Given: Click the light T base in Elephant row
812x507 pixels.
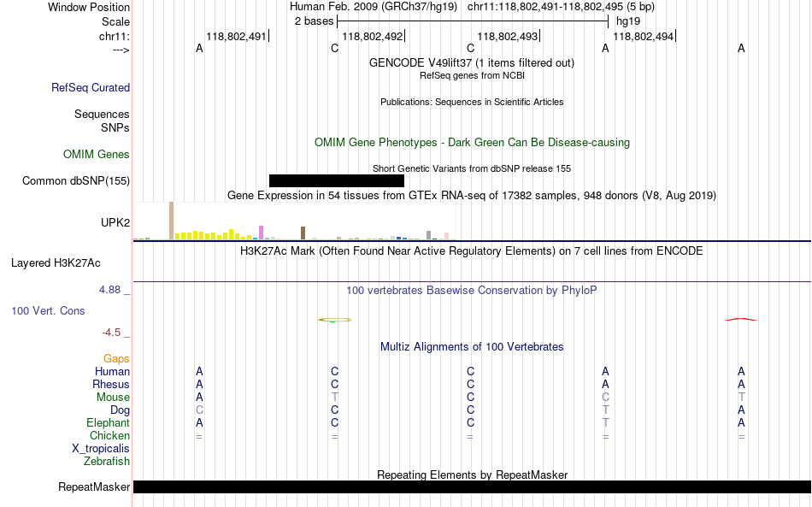Looking at the screenshot, I should pos(605,422).
